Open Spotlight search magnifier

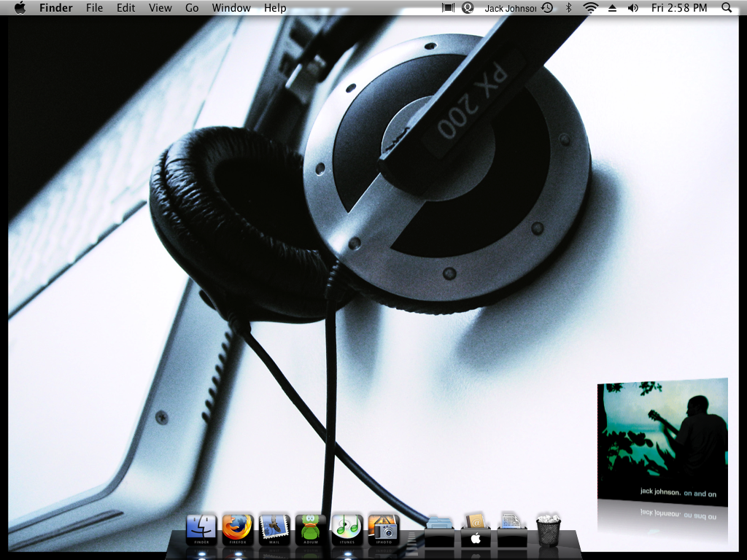pyautogui.click(x=727, y=7)
